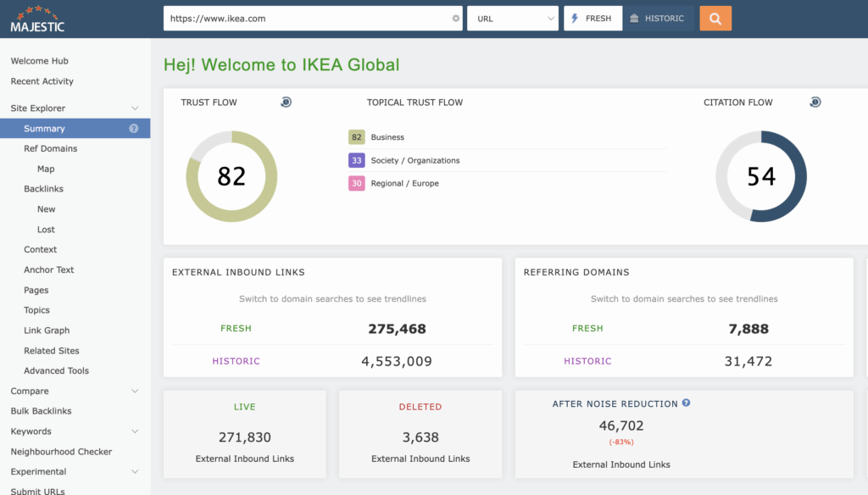This screenshot has height=495, width=868.
Task: Click the Trust Flow info icon
Action: 287,103
